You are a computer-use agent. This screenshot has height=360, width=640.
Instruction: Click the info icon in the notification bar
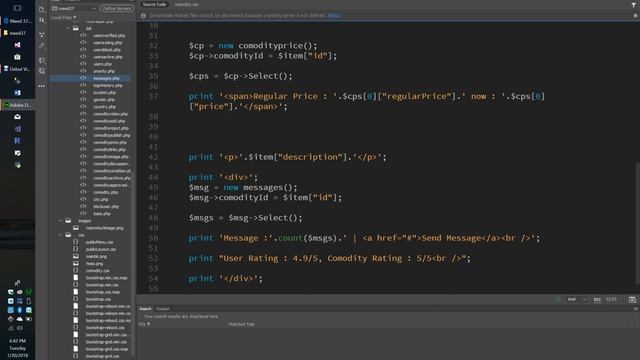coord(143,16)
